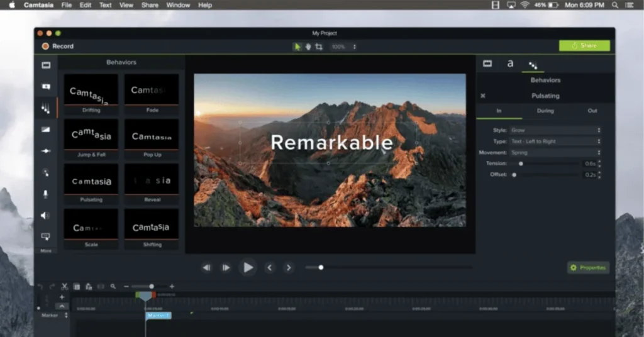This screenshot has height=337, width=644.
Task: Select the Pop Up behavior thumbnail
Action: point(152,138)
